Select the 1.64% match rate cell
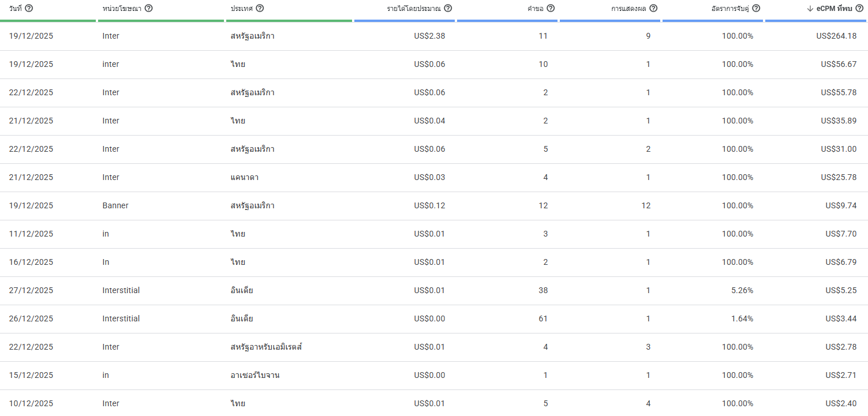Screen dimensions: 868x416 tap(742, 318)
